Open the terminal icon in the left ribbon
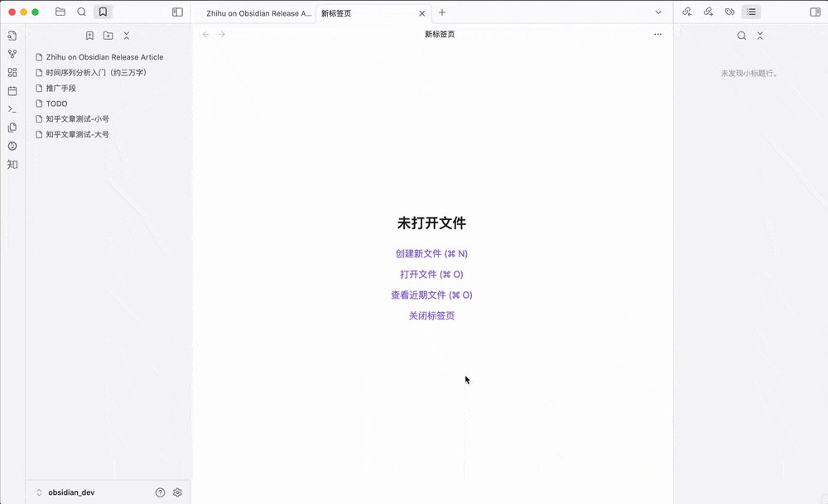This screenshot has width=828, height=504. click(x=12, y=109)
